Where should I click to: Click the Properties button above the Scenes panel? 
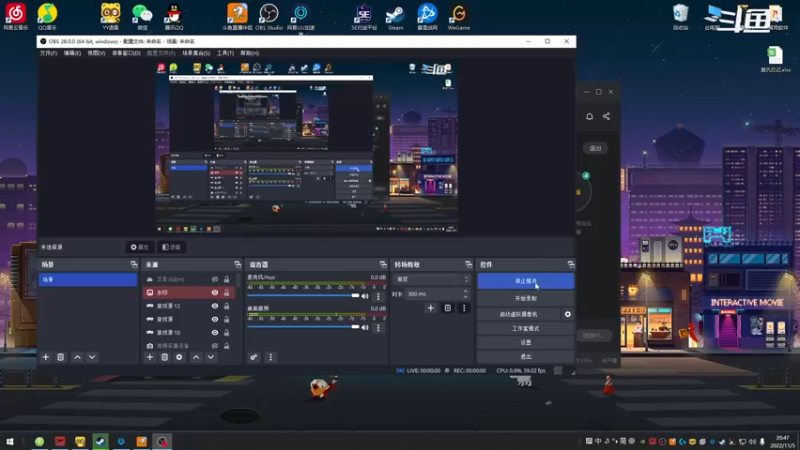[x=140, y=247]
